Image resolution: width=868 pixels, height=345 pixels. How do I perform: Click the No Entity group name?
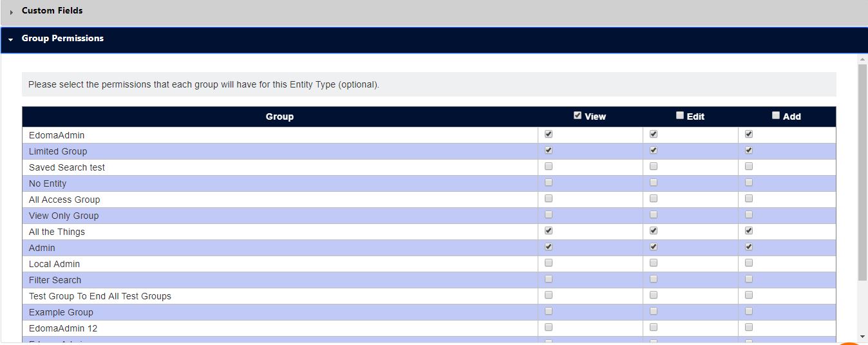pyautogui.click(x=48, y=183)
